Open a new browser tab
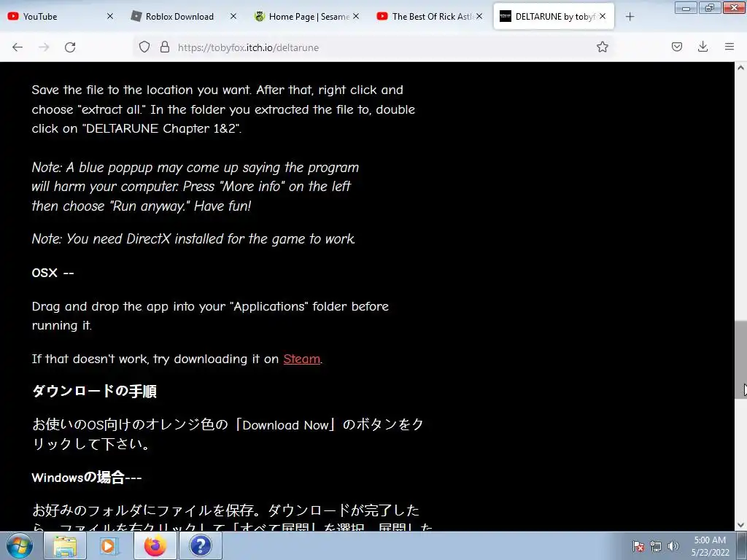The height and width of the screenshot is (560, 747). 630,17
